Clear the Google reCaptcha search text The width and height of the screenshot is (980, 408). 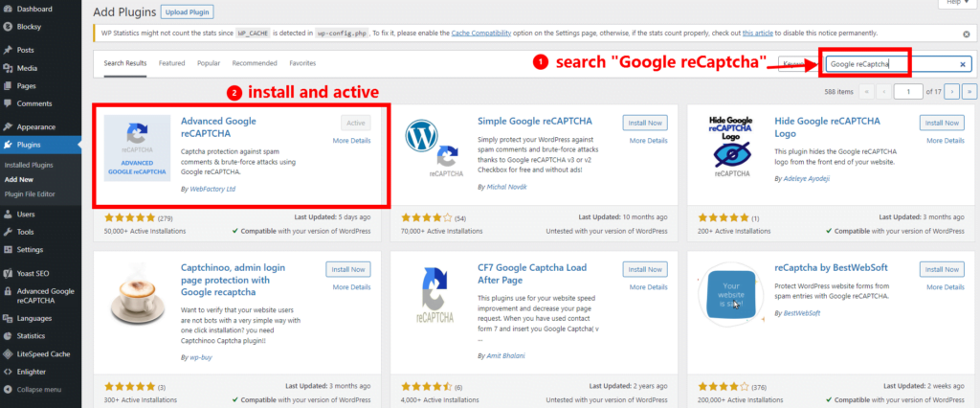(x=963, y=64)
